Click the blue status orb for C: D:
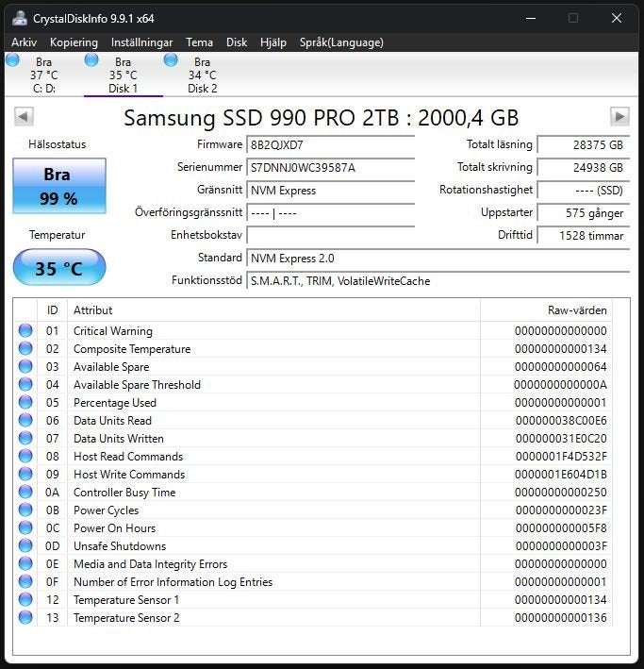 pyautogui.click(x=12, y=59)
